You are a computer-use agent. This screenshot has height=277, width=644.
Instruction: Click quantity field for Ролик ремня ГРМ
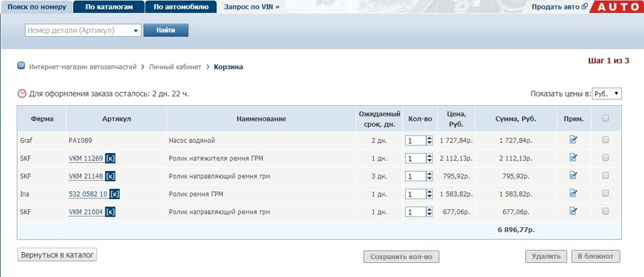click(416, 194)
